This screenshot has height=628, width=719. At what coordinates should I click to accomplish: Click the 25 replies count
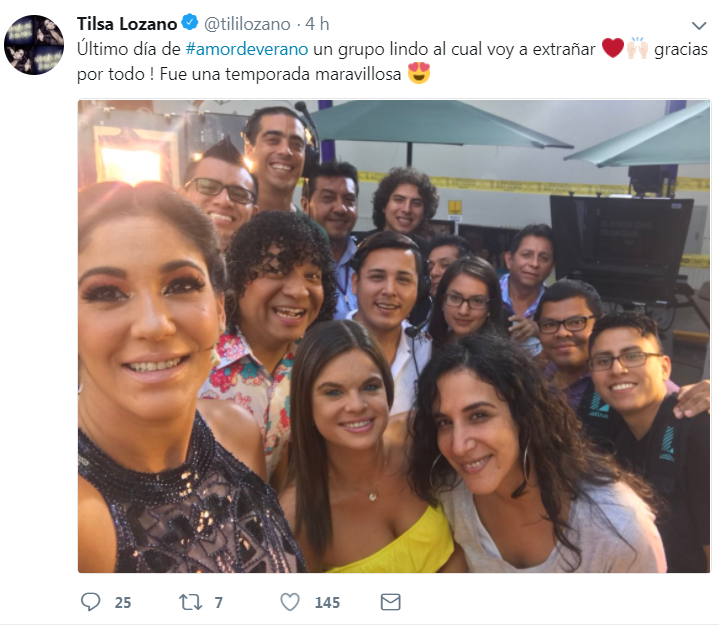click(x=123, y=602)
